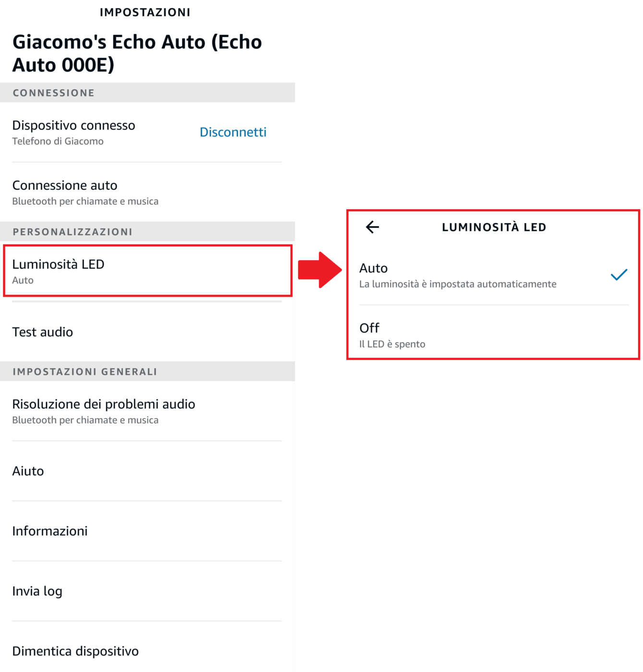
Task: Select the Auto brightness option
Action: pos(458,276)
